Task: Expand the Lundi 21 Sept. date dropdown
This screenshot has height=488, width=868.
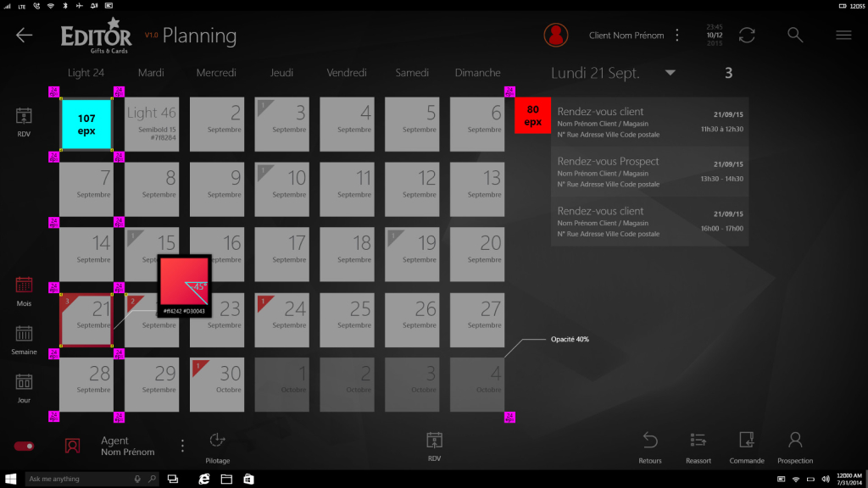Action: [x=670, y=73]
